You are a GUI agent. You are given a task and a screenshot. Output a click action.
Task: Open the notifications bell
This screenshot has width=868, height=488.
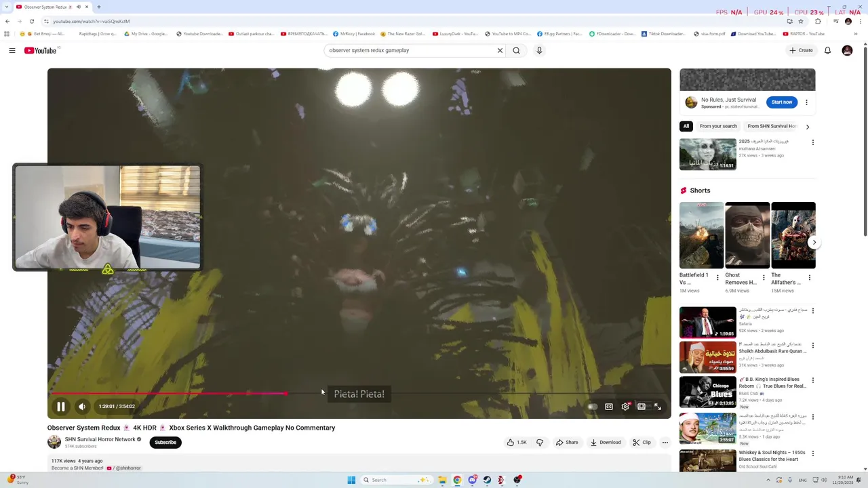click(x=827, y=50)
